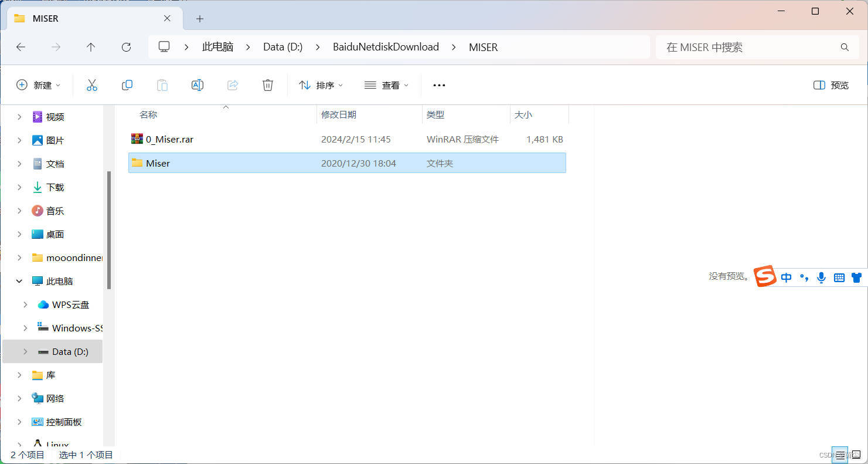Open the 排序 sort dropdown
Viewport: 868px width, 464px height.
[321, 84]
